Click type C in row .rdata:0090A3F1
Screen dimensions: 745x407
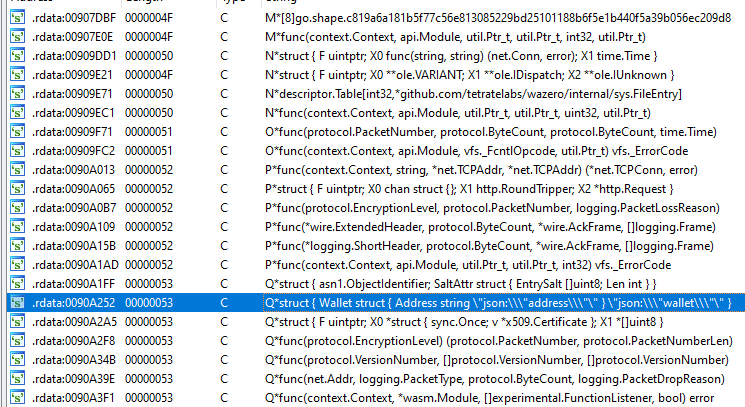pyautogui.click(x=224, y=398)
